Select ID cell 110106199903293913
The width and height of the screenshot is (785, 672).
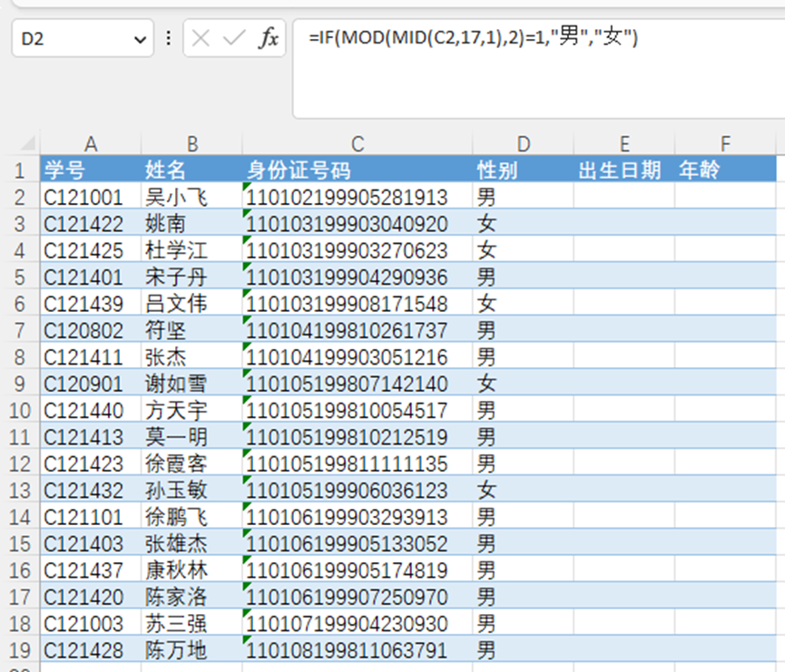358,517
